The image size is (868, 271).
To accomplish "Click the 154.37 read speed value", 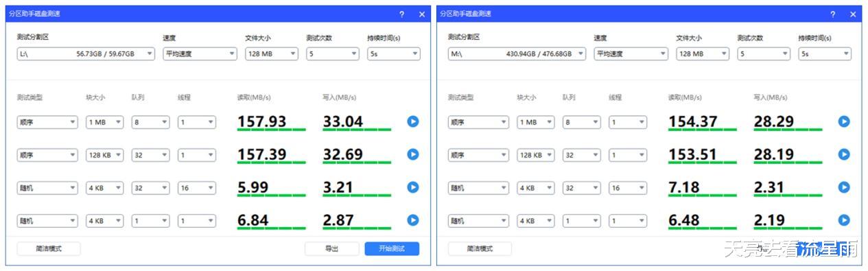I will [693, 121].
